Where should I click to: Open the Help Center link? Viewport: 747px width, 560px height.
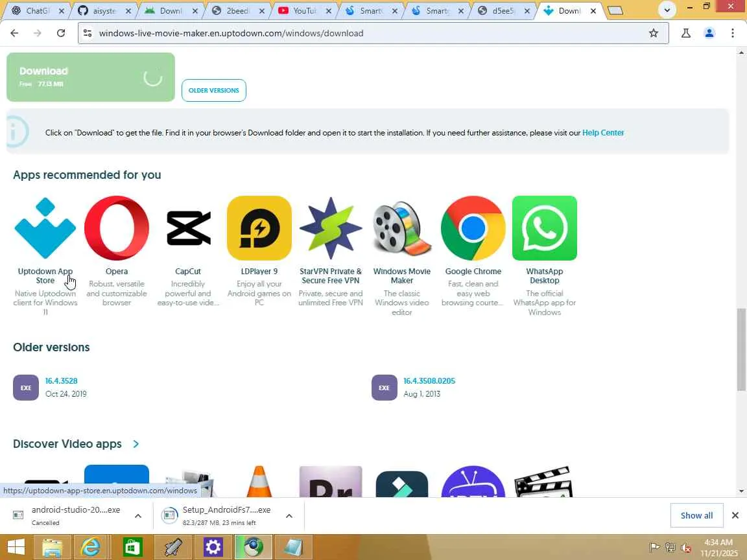[602, 133]
